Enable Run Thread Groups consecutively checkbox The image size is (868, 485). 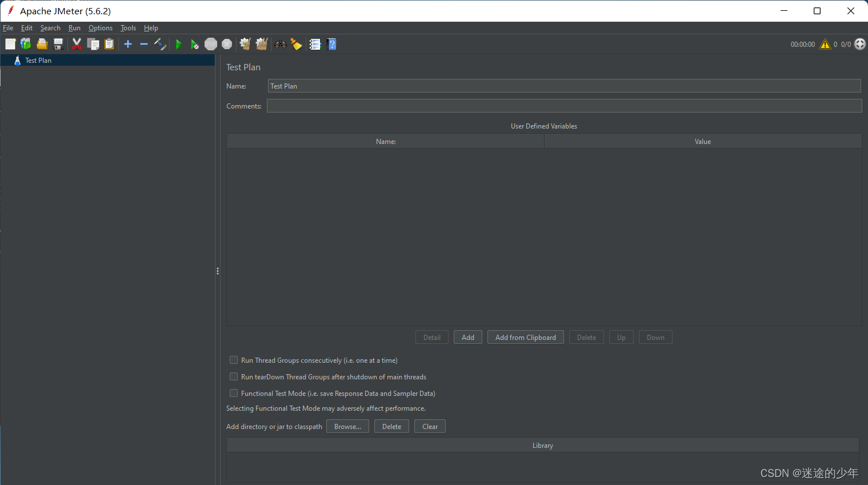coord(234,360)
